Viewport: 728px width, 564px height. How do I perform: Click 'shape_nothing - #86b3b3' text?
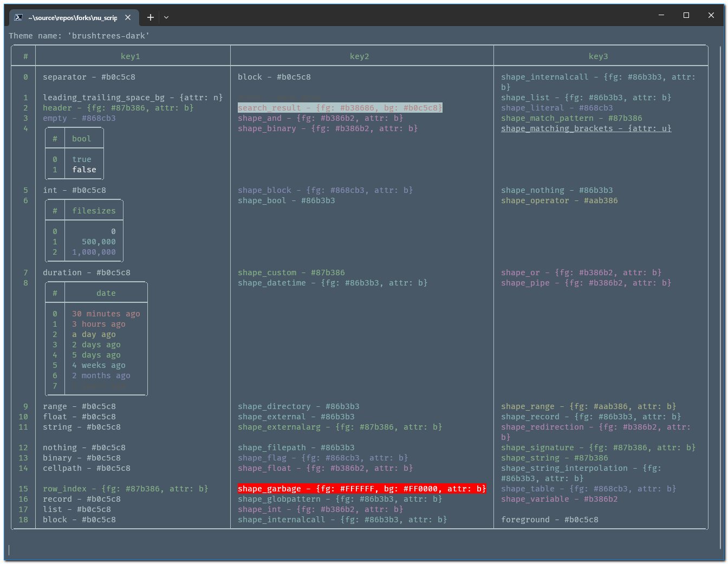[557, 190]
